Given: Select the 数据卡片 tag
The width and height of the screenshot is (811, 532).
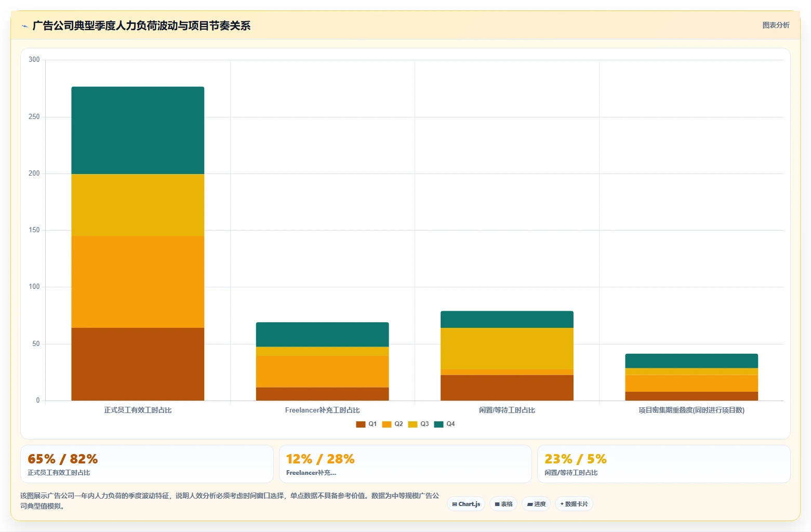Looking at the screenshot, I should tap(574, 504).
